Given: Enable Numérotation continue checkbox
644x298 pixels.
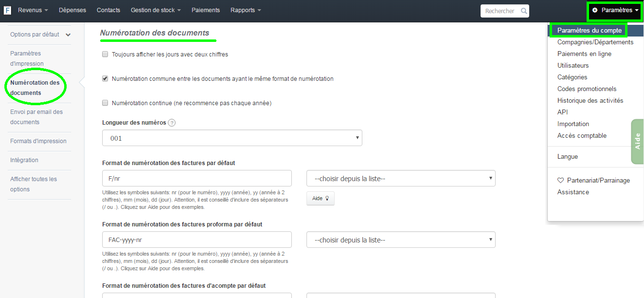Looking at the screenshot, I should (105, 103).
